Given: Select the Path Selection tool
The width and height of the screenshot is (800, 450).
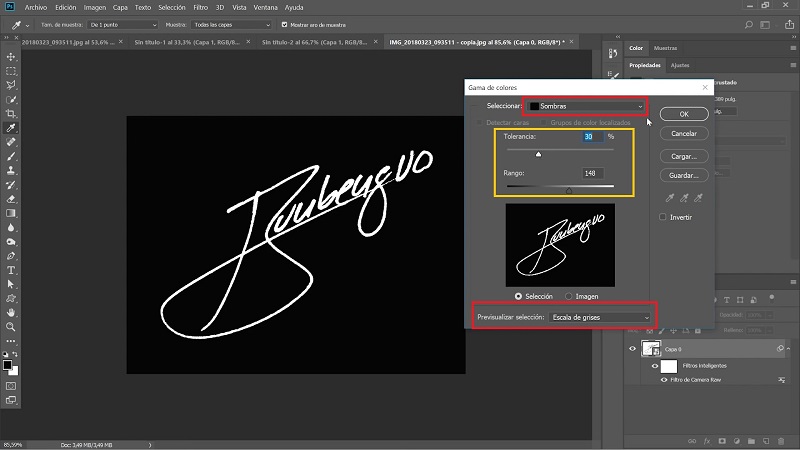Looking at the screenshot, I should (x=11, y=284).
